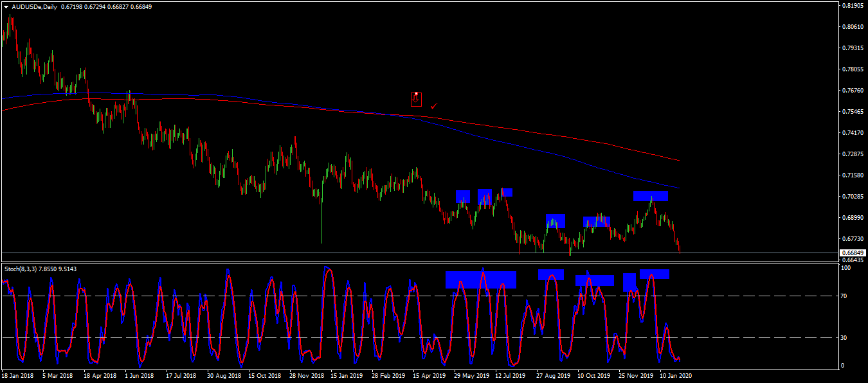Click the 25 Nov 2019 date label

click(x=635, y=375)
